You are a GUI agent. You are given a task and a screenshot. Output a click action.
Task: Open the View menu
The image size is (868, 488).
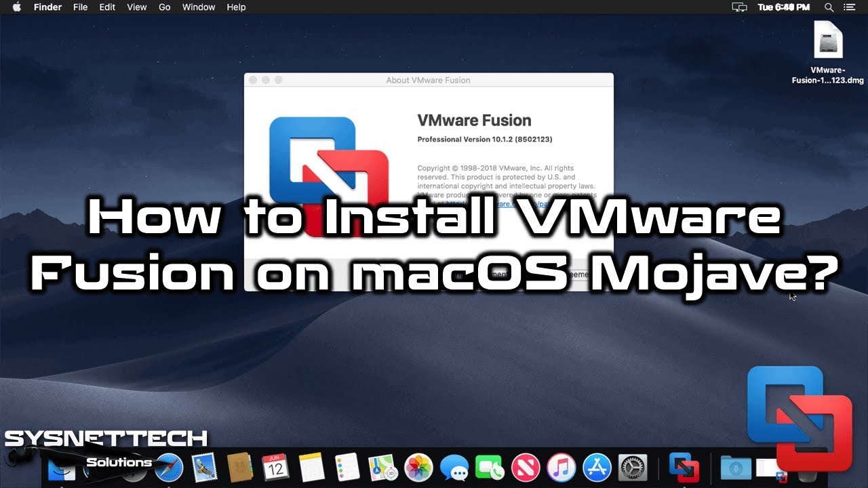tap(137, 7)
